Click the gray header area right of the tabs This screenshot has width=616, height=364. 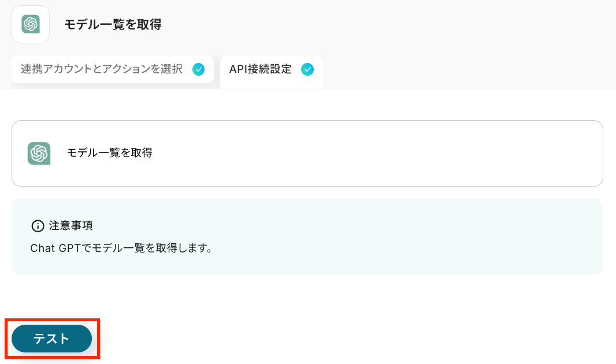467,70
